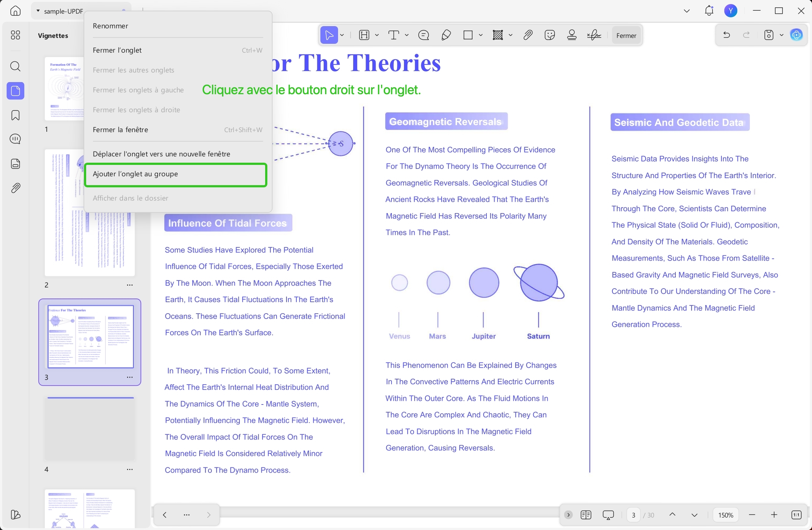Zoom out with minus button
812x530 pixels.
pyautogui.click(x=752, y=515)
